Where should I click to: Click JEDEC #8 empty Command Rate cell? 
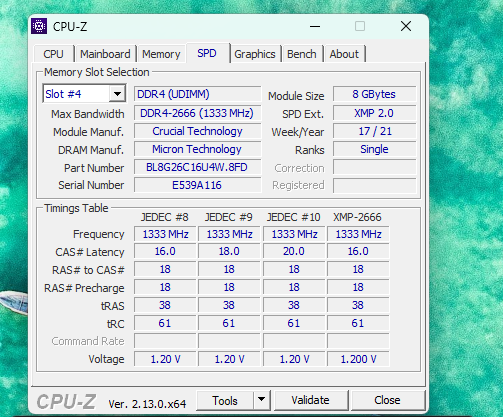[x=165, y=341]
